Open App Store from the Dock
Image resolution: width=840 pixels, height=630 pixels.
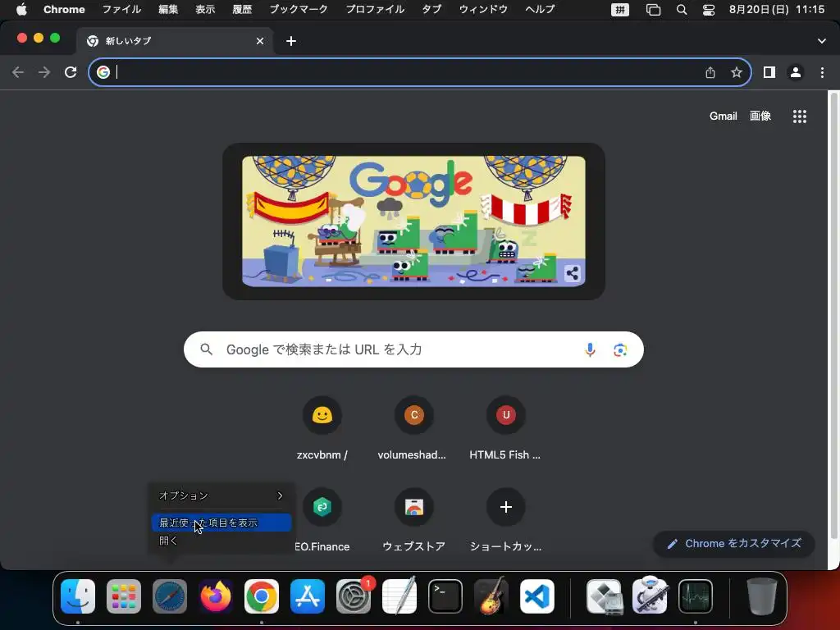pos(308,596)
